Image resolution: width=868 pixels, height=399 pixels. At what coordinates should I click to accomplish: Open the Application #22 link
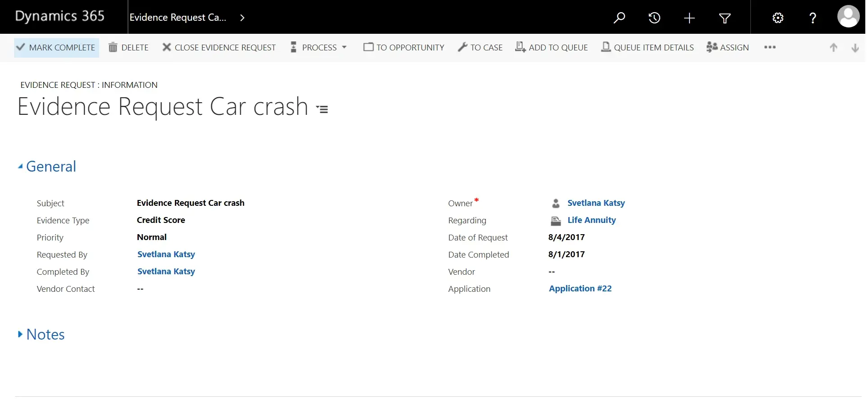click(580, 289)
